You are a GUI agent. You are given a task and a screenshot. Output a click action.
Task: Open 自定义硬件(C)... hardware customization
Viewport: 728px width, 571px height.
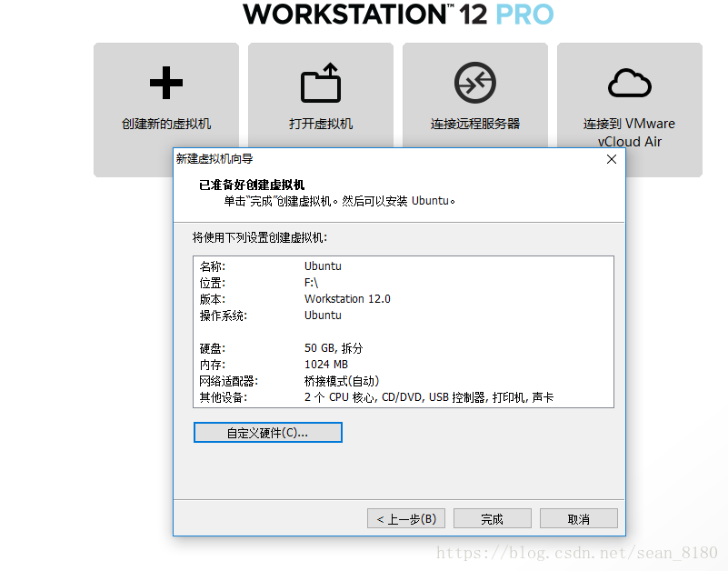click(268, 433)
